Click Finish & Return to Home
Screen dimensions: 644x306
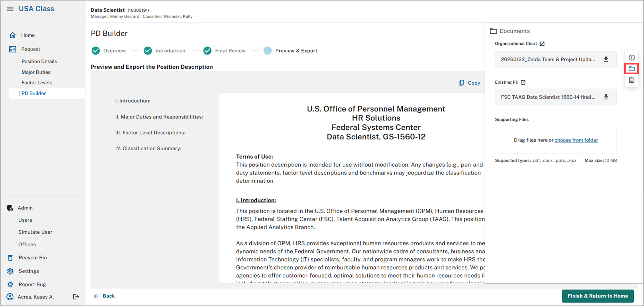coord(598,296)
